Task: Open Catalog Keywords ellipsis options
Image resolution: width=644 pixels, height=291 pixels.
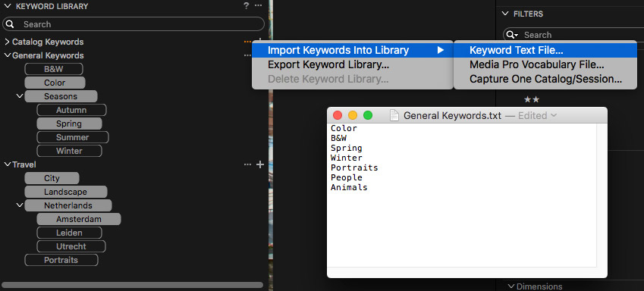Action: pyautogui.click(x=247, y=42)
